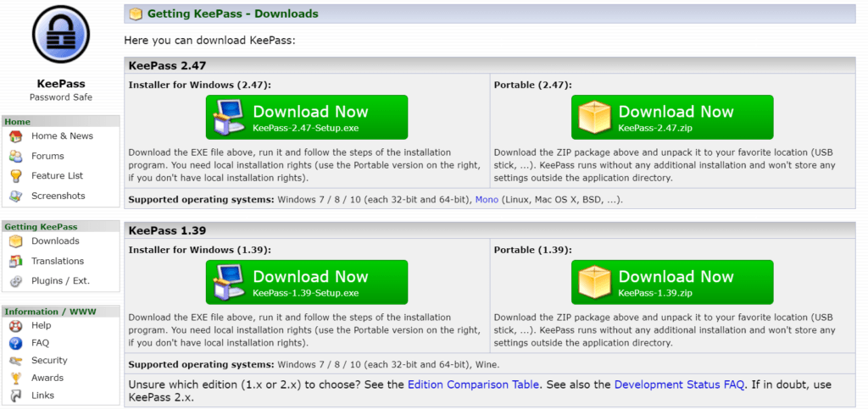Click the arrow icon beside Links

coord(16,395)
